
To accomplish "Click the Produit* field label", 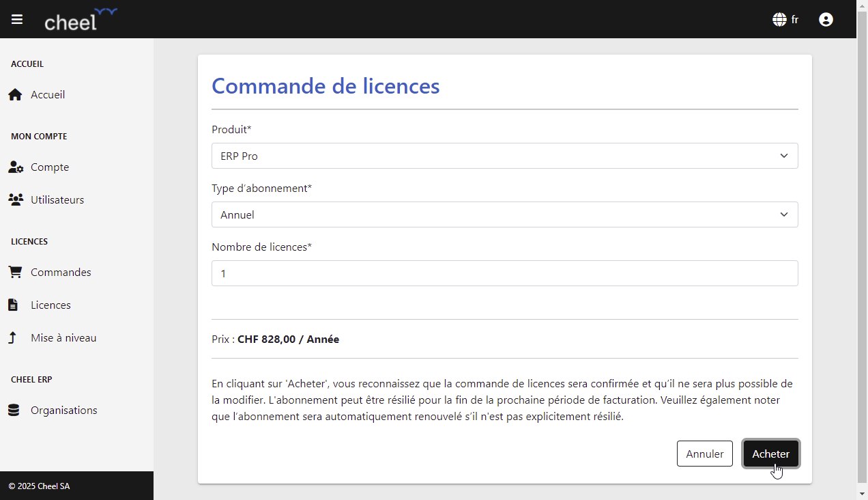I will [x=231, y=129].
